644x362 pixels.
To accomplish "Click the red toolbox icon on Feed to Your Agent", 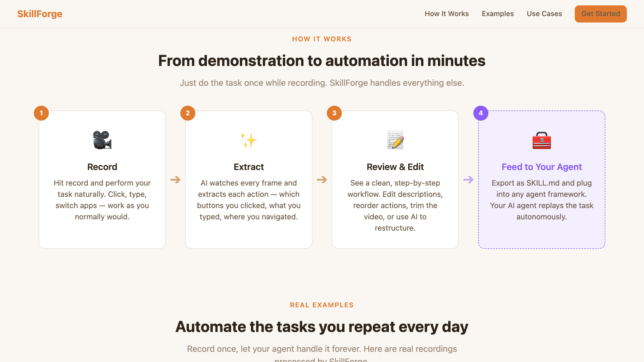I will click(542, 140).
